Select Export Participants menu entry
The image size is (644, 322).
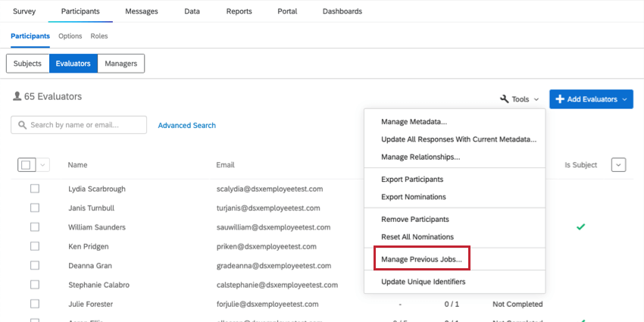412,179
